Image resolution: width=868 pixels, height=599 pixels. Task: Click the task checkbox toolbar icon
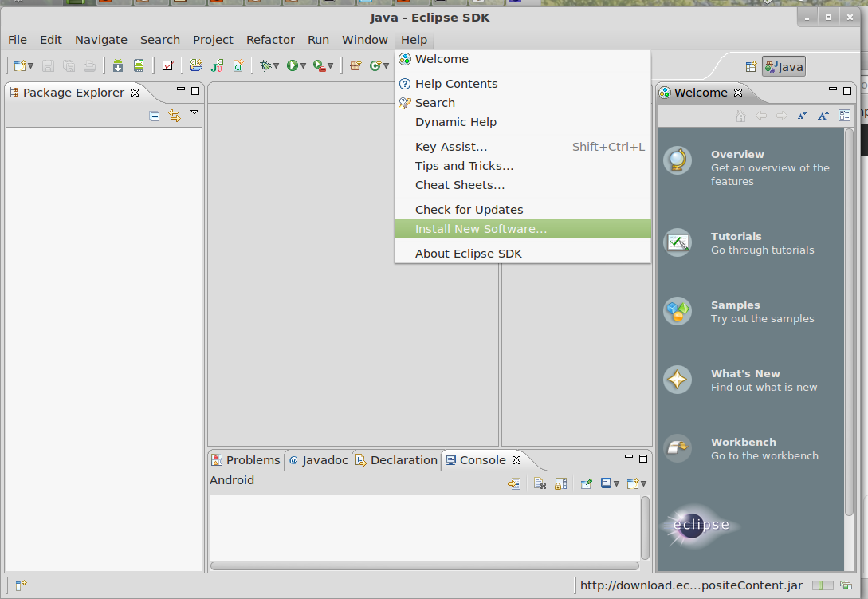point(167,66)
